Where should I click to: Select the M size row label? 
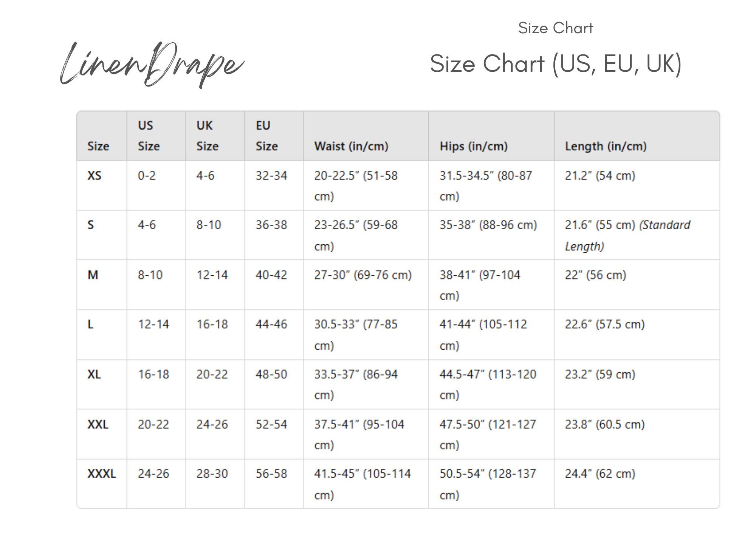(x=93, y=275)
